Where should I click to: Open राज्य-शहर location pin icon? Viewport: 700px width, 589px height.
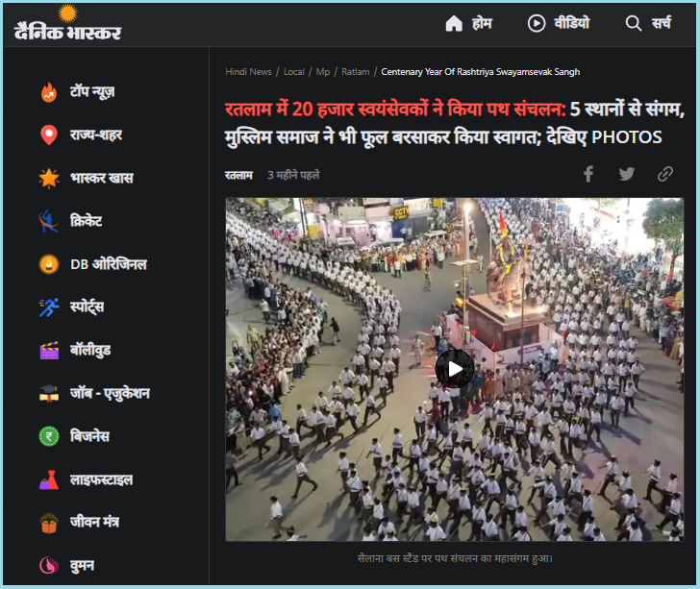pos(49,135)
